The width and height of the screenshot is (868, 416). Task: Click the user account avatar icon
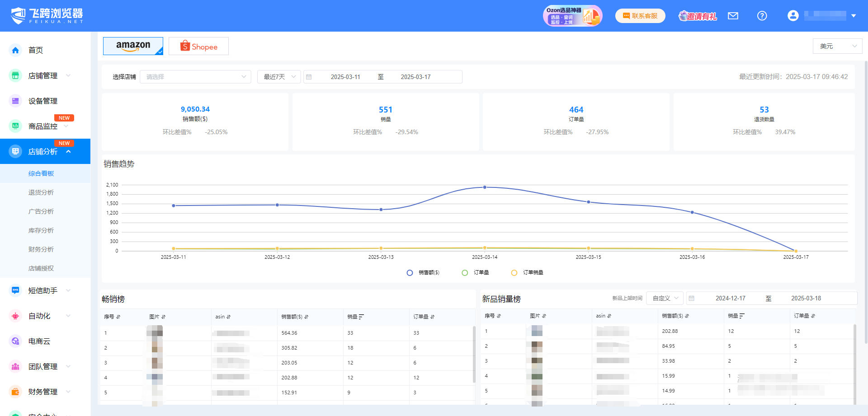point(793,16)
